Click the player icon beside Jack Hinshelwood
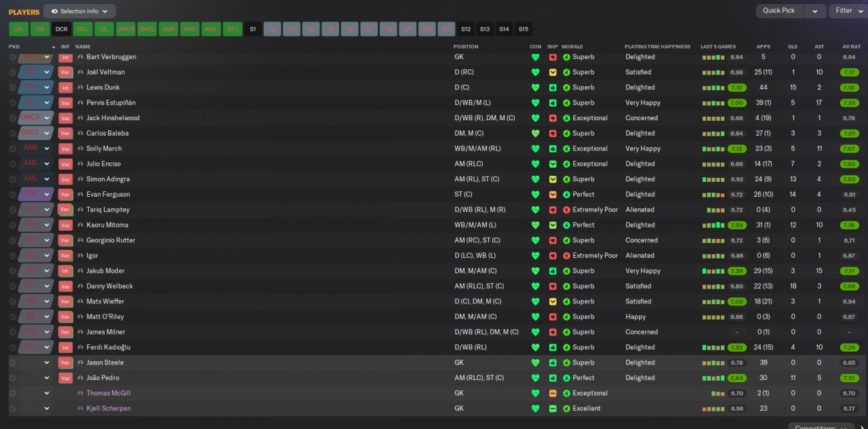The image size is (868, 429). click(x=81, y=118)
